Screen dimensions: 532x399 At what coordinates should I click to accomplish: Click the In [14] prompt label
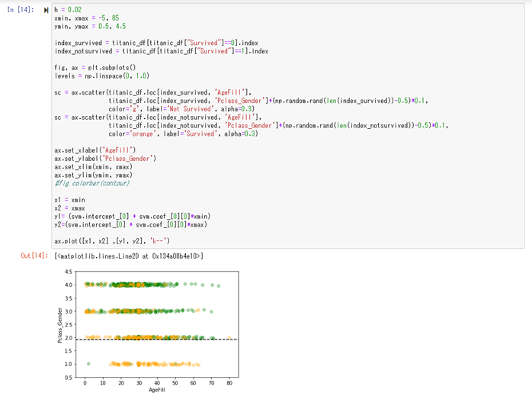(x=21, y=10)
